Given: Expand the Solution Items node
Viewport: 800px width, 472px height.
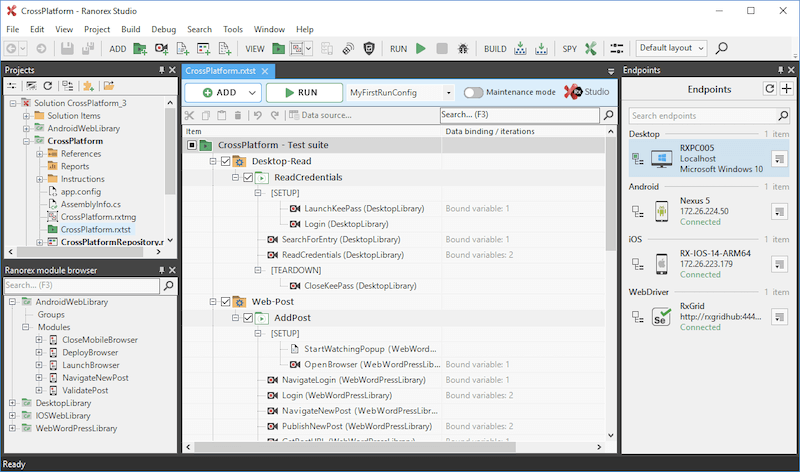Looking at the screenshot, I should [26, 116].
